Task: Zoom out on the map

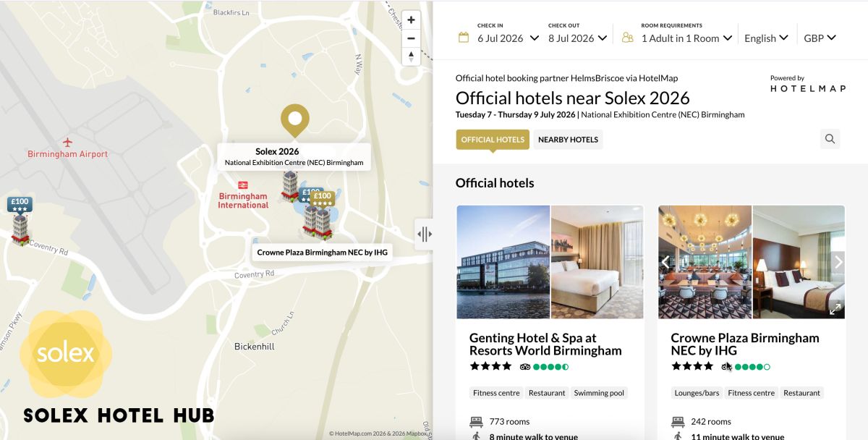Action: 411,38
